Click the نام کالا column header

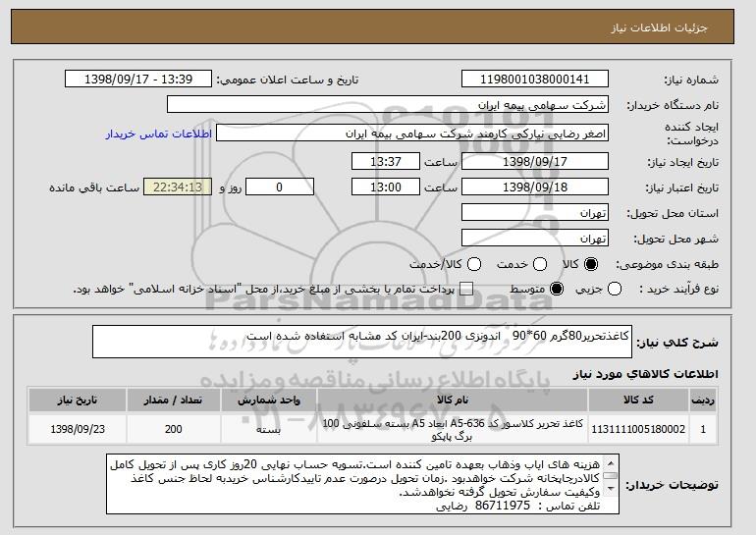[x=453, y=401]
